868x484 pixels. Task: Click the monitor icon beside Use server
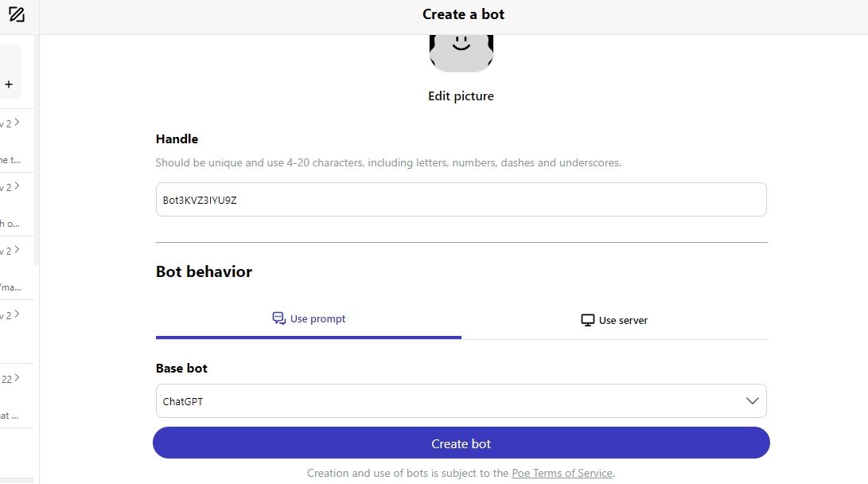[587, 319]
